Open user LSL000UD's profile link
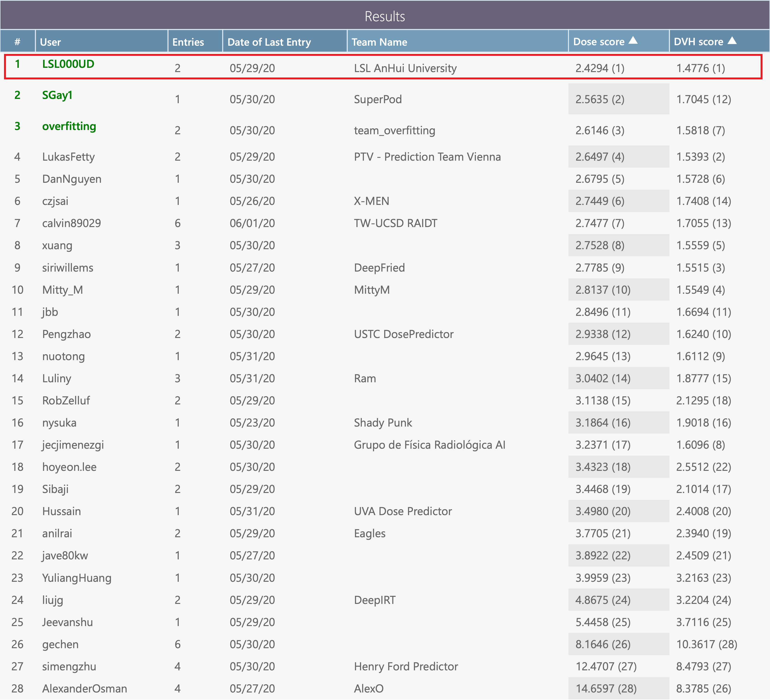The image size is (770, 700). tap(68, 64)
